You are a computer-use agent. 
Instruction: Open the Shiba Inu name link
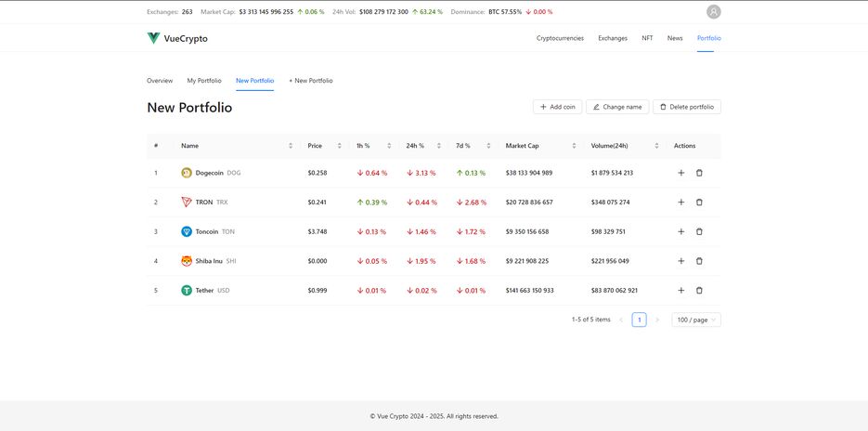[x=209, y=261]
